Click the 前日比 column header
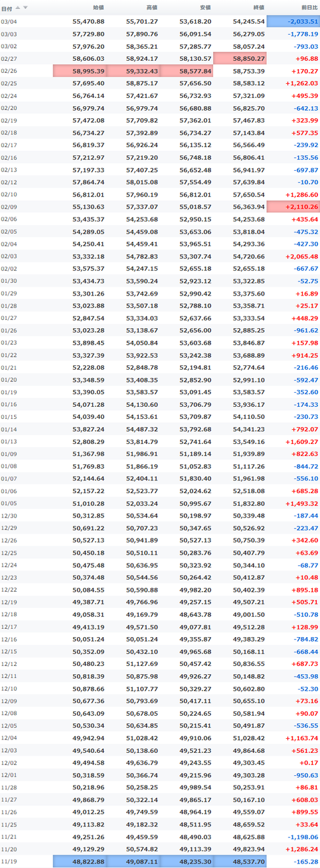Viewport: 320px width, 868px height. 310,7
